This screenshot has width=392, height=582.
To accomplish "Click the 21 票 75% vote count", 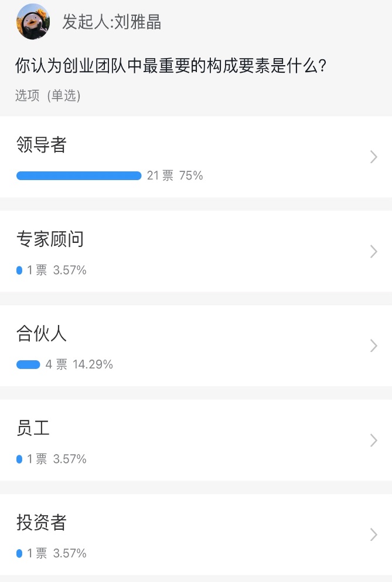I will (175, 175).
